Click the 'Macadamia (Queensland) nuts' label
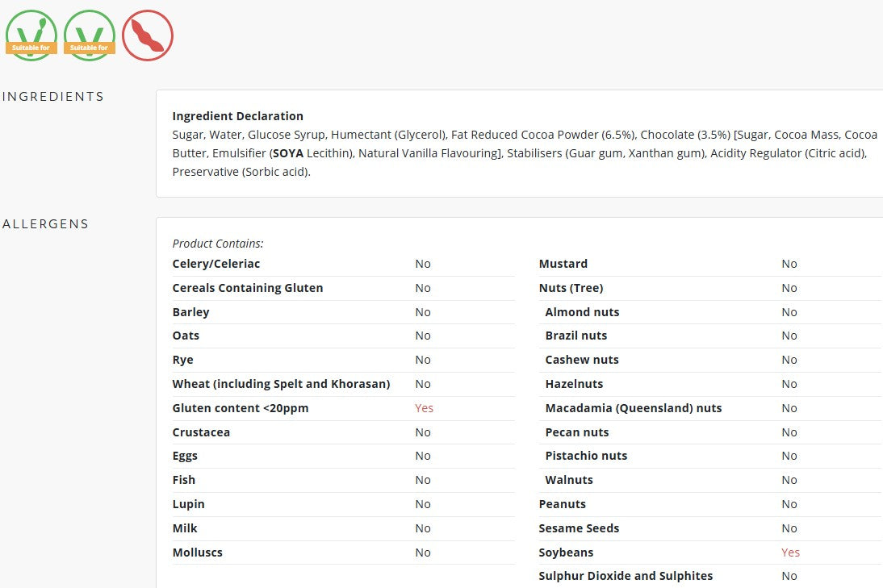Screen dimensions: 883x588 [633, 408]
